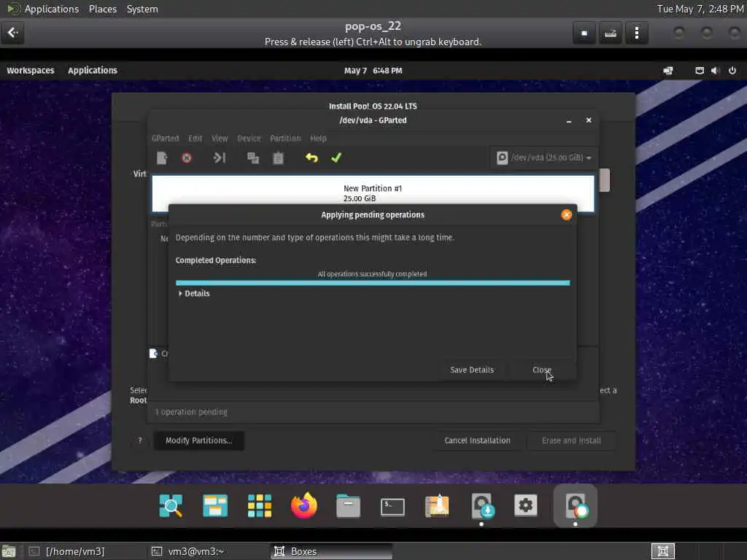Open Pop!_OS Applications in the top panel
Screen dimensions: 747x560
(93, 71)
